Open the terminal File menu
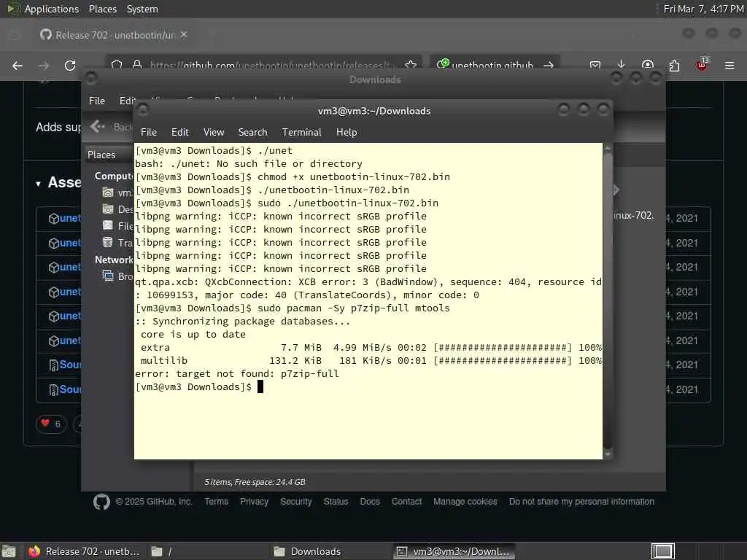 [148, 133]
